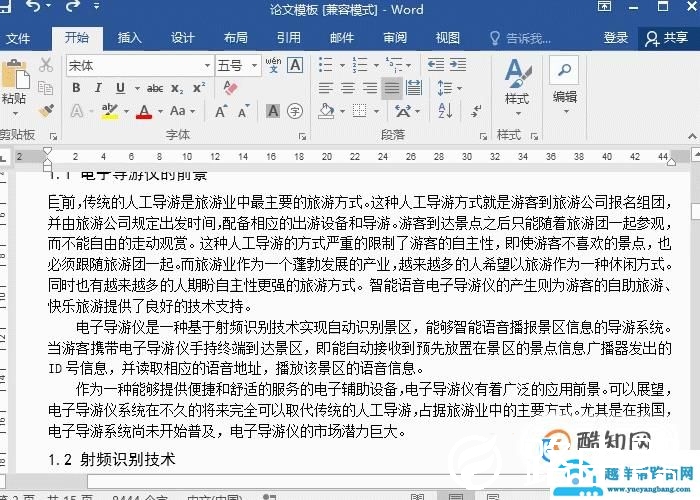Image resolution: width=700 pixels, height=500 pixels.
Task: Open the 编辑 find and edit button
Action: 564,85
